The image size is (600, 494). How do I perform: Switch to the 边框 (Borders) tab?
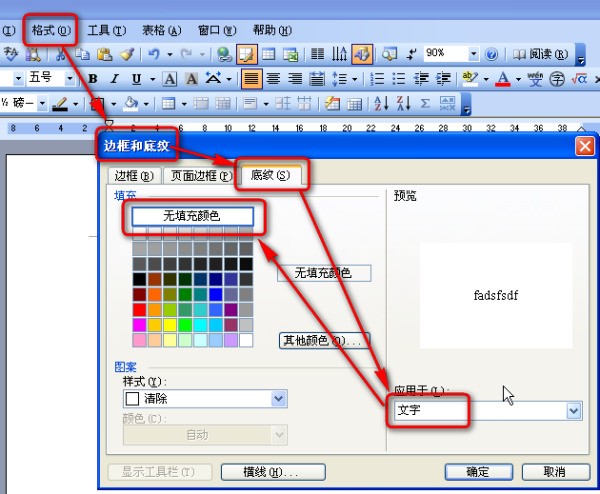point(134,176)
